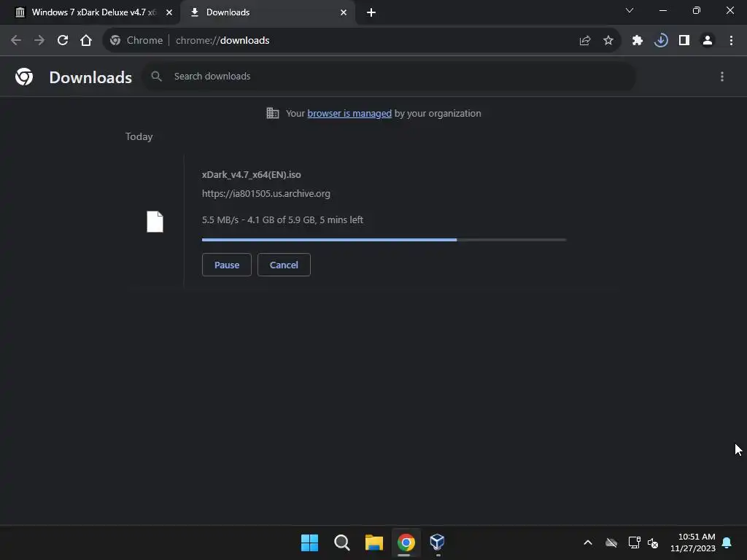Open the tab search dropdown chevron

click(630, 10)
